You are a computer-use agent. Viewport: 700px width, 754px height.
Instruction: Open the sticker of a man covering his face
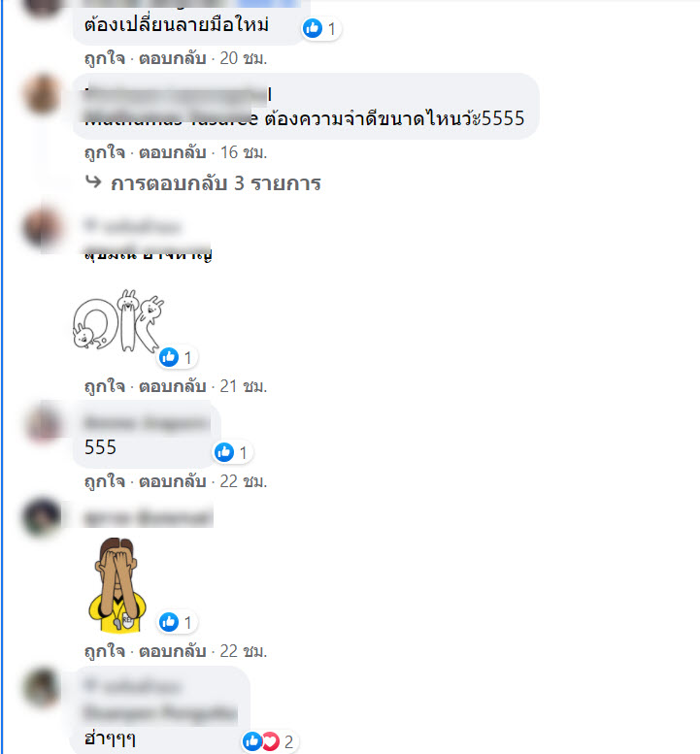117,585
